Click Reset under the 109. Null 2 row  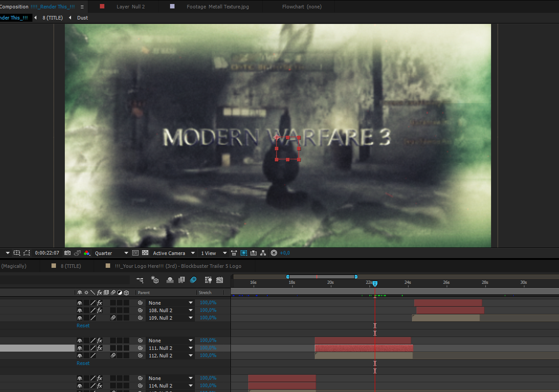(83, 325)
